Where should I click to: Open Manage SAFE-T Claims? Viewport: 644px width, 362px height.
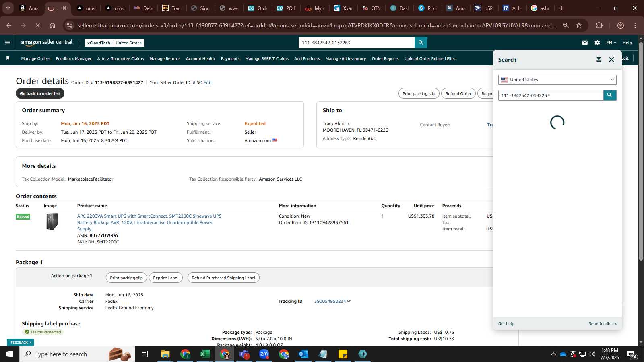click(x=267, y=59)
